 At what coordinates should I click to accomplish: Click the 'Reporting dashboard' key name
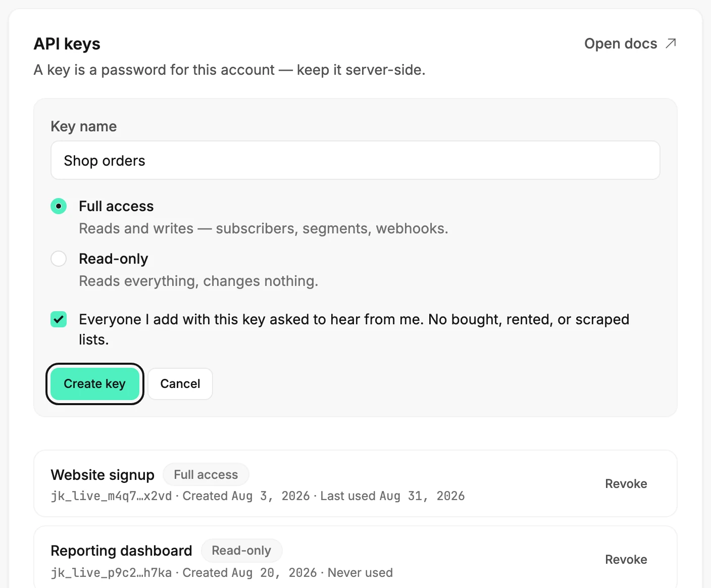pyautogui.click(x=121, y=551)
